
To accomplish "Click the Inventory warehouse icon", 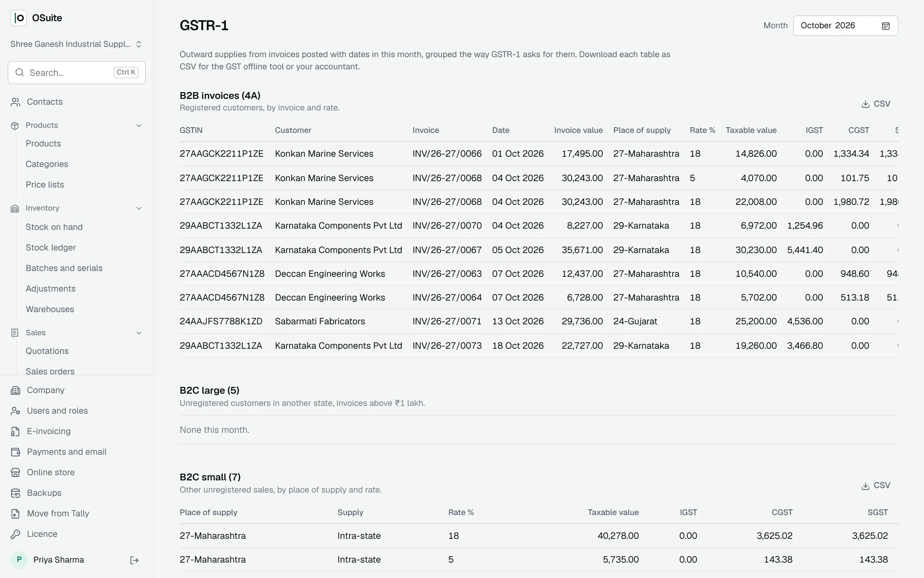I will [x=15, y=208].
